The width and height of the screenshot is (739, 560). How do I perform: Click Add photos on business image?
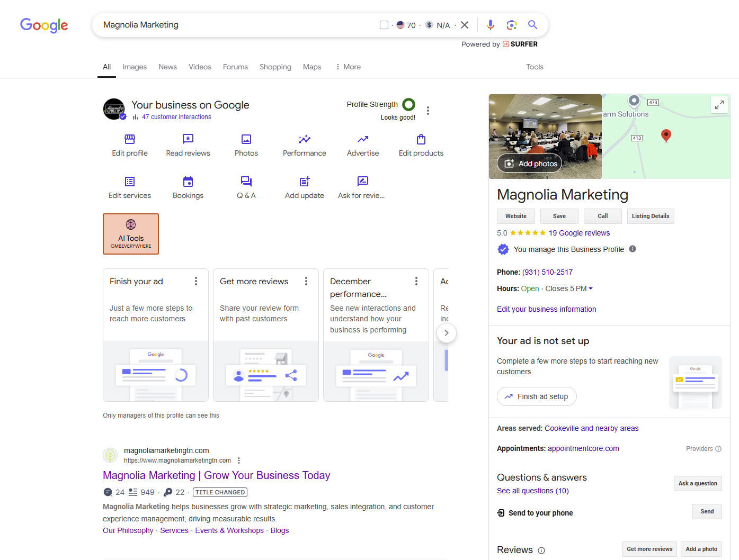[530, 164]
